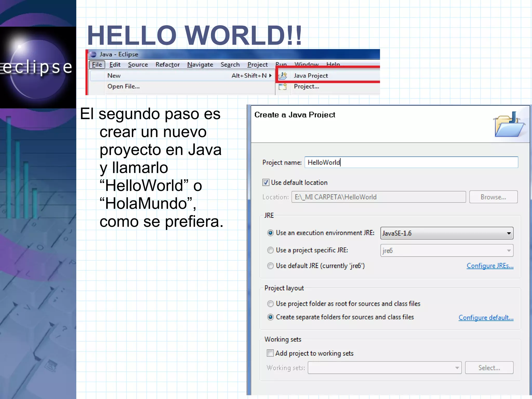The width and height of the screenshot is (532, 399).
Task: Click the Java project folder banner icon
Action: [509, 124]
